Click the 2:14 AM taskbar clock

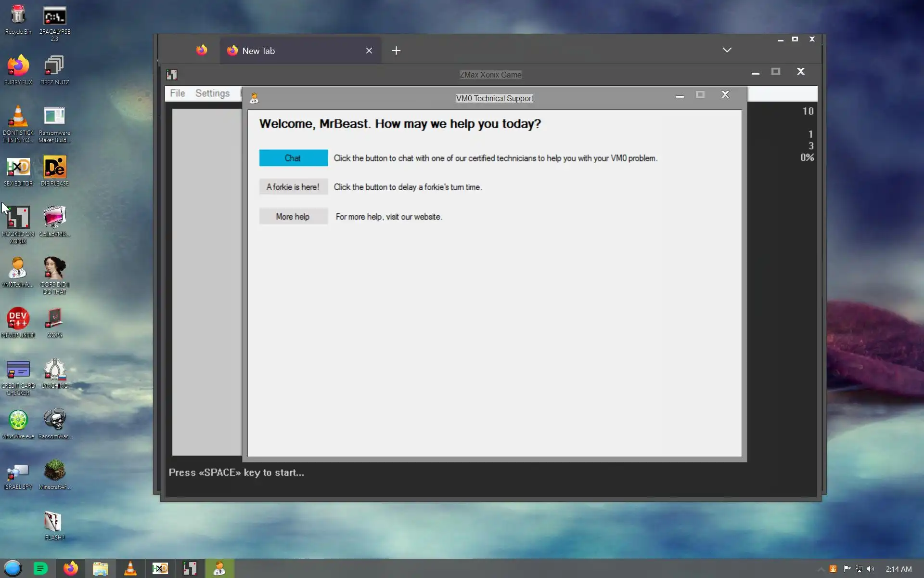click(x=898, y=569)
